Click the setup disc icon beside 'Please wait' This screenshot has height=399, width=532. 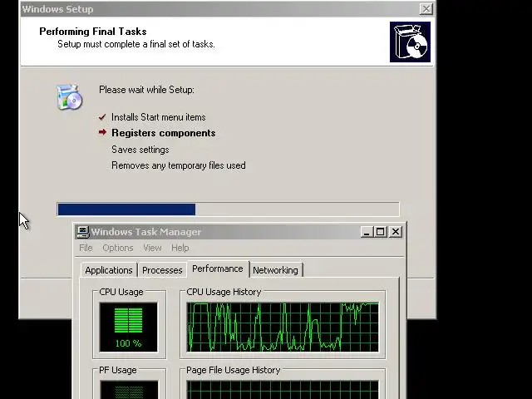(70, 97)
